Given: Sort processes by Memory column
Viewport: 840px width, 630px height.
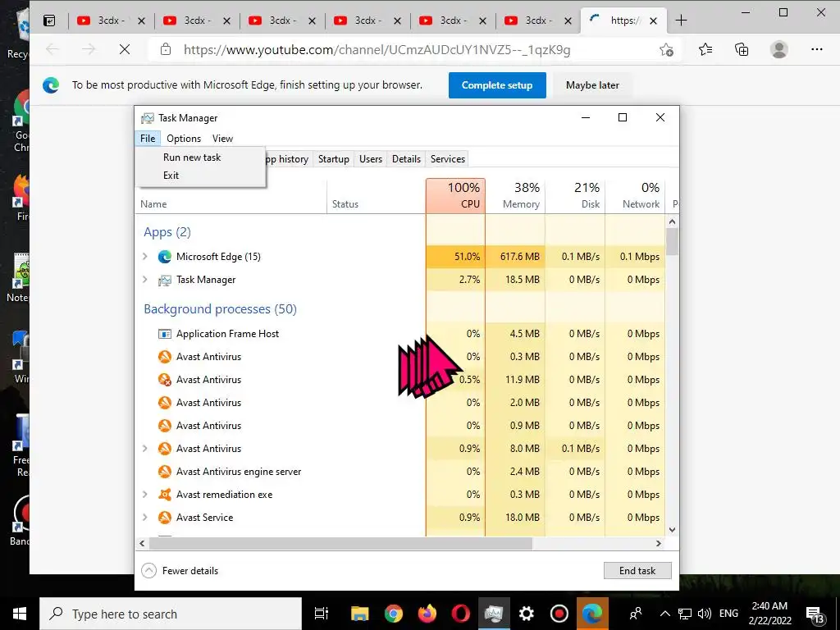Looking at the screenshot, I should click(x=515, y=196).
